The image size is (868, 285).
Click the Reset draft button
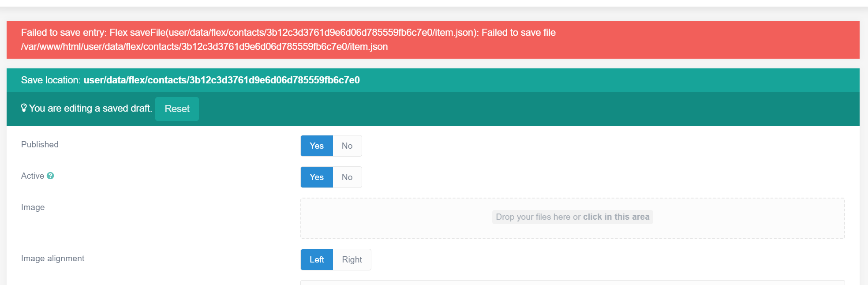point(177,109)
